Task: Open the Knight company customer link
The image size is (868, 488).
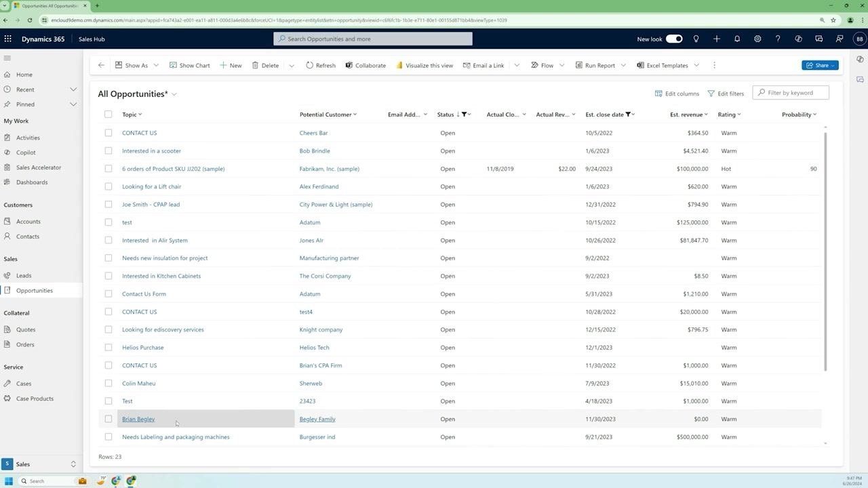Action: (x=321, y=329)
